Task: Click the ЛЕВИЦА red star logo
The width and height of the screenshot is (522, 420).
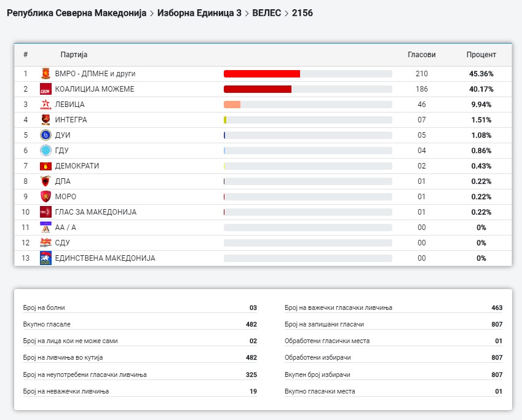Action: (x=45, y=105)
